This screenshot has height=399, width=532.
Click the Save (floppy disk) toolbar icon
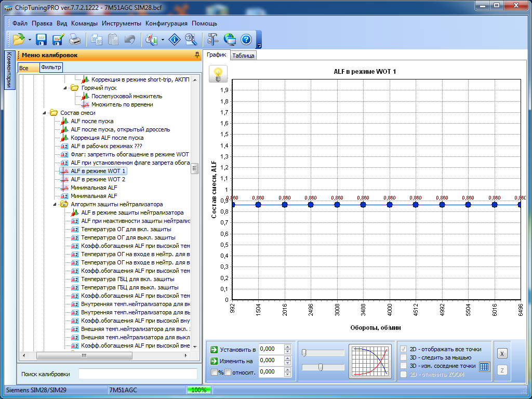point(42,39)
